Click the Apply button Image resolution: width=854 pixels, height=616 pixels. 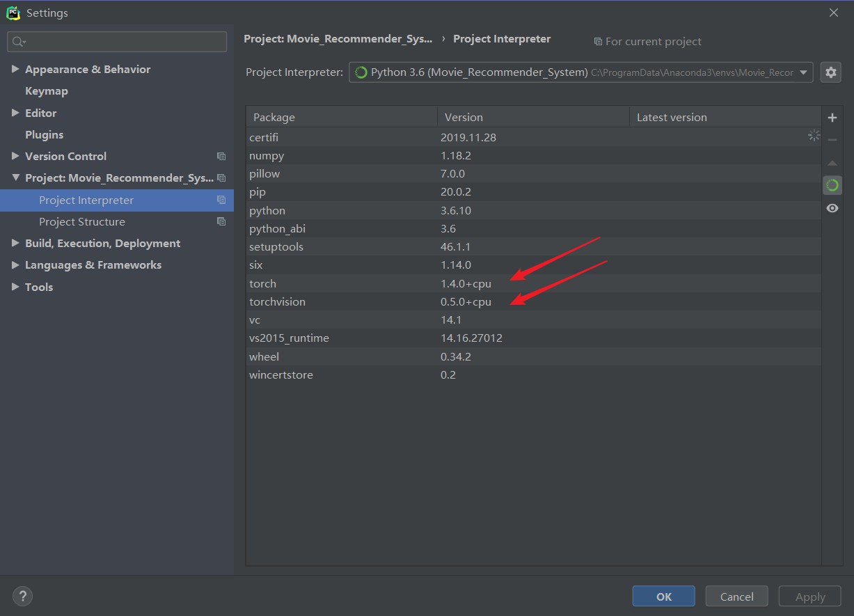[810, 597]
